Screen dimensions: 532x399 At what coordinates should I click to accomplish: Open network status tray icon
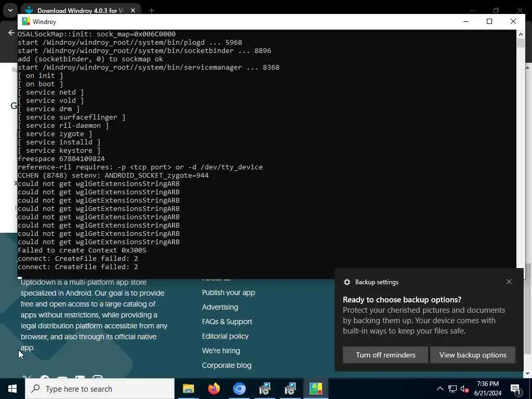(453, 389)
